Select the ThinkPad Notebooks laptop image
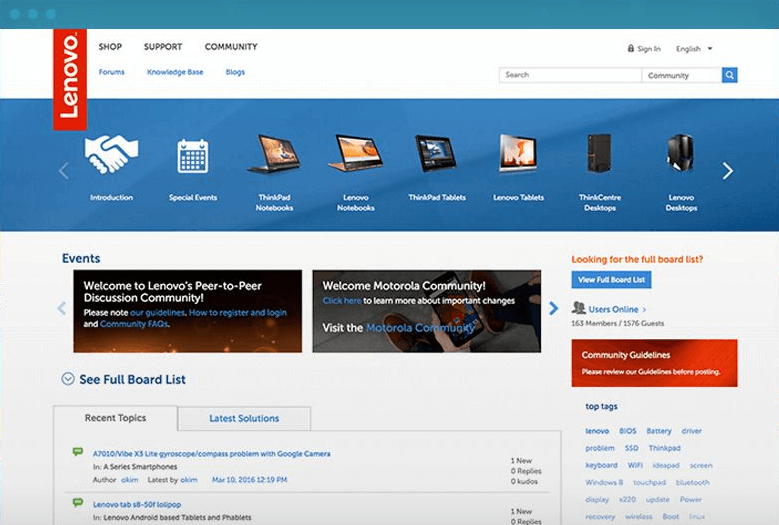 coord(274,154)
